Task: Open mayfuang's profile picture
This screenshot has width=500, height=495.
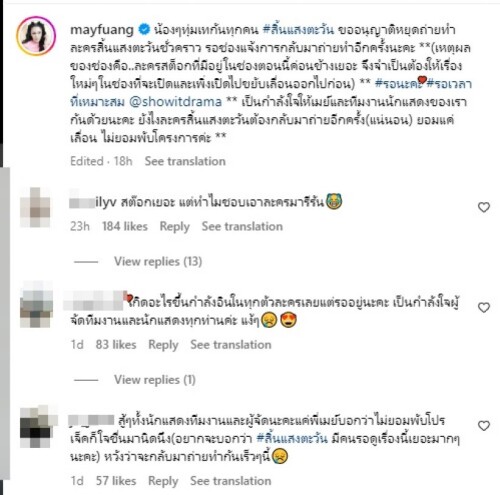Action: [x=36, y=36]
